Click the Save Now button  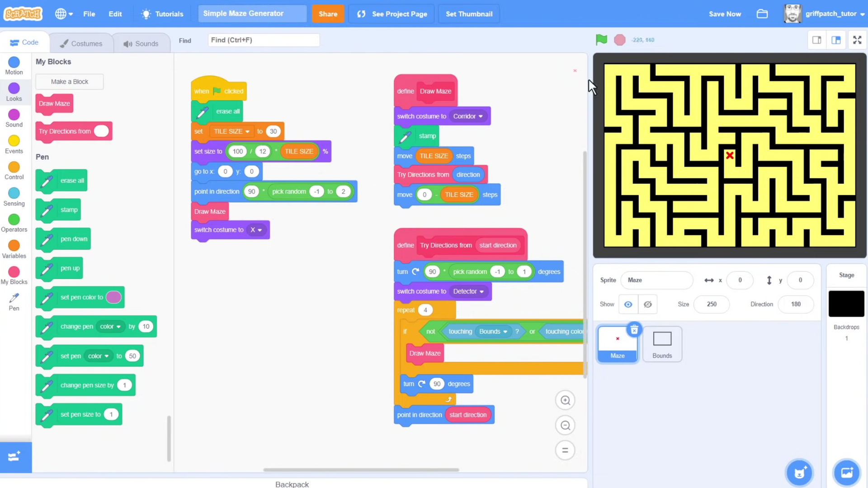tap(725, 14)
